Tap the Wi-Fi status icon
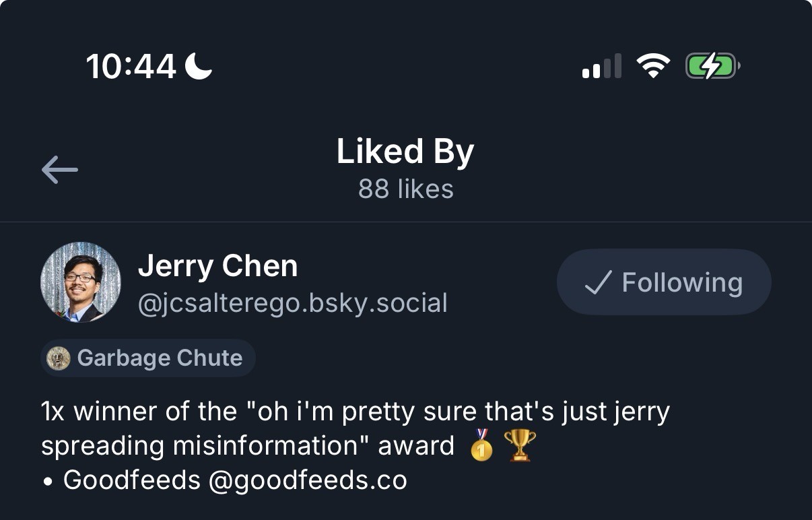Image resolution: width=812 pixels, height=520 pixels. click(652, 66)
